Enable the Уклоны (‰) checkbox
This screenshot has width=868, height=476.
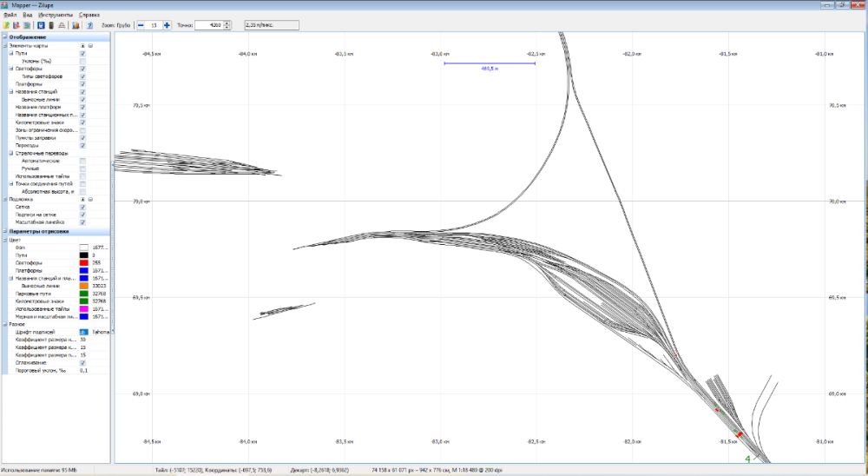[82, 61]
